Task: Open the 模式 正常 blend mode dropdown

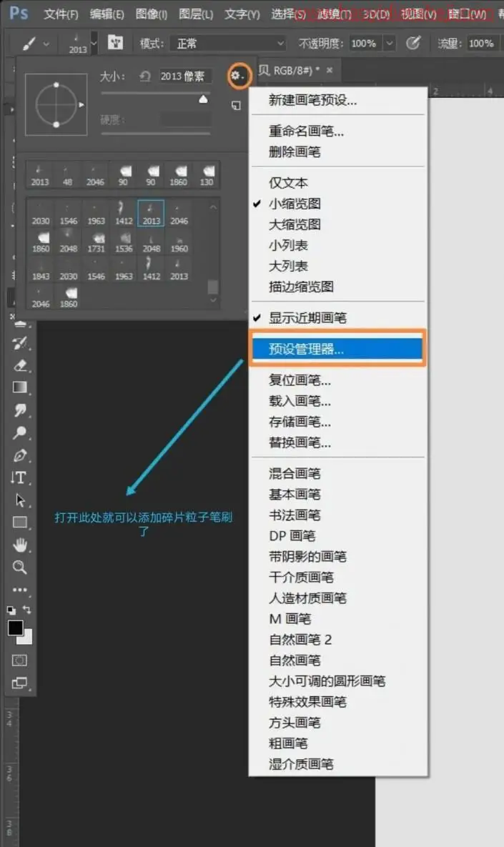Action: pyautogui.click(x=228, y=43)
